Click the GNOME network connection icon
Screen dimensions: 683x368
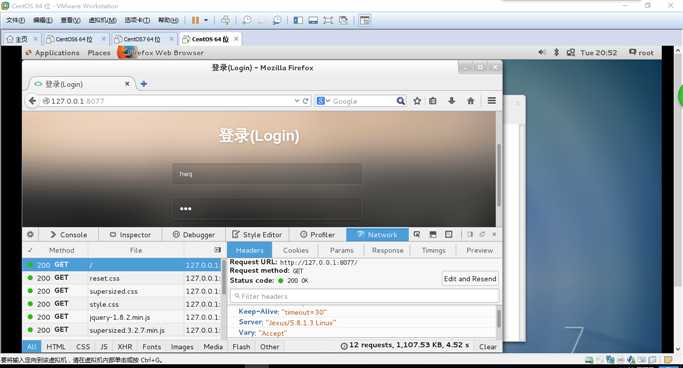pyautogui.click(x=571, y=52)
